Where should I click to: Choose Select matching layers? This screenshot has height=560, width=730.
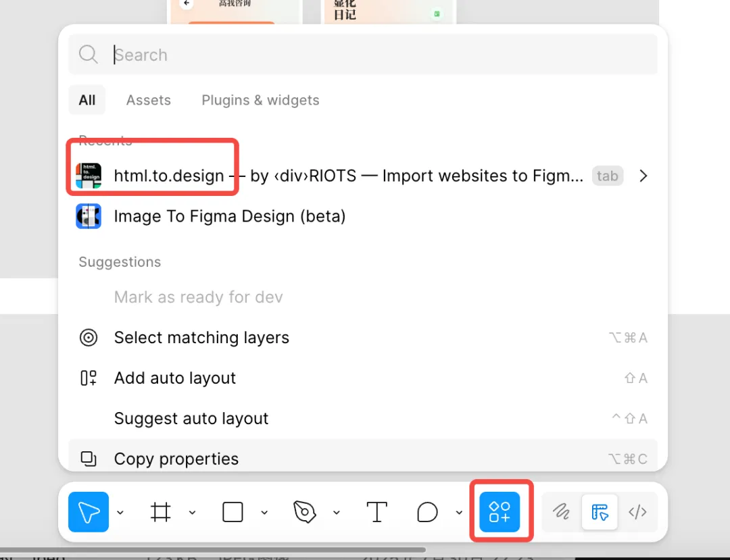[x=201, y=338]
